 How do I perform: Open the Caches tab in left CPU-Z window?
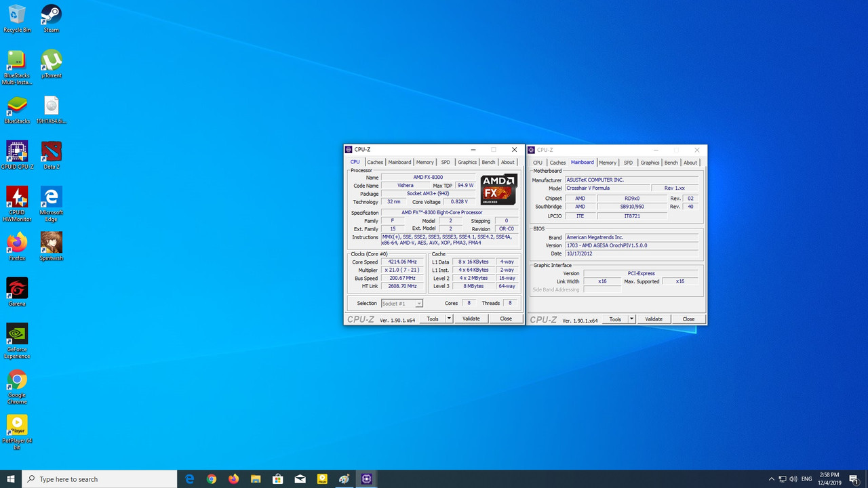pyautogui.click(x=375, y=162)
